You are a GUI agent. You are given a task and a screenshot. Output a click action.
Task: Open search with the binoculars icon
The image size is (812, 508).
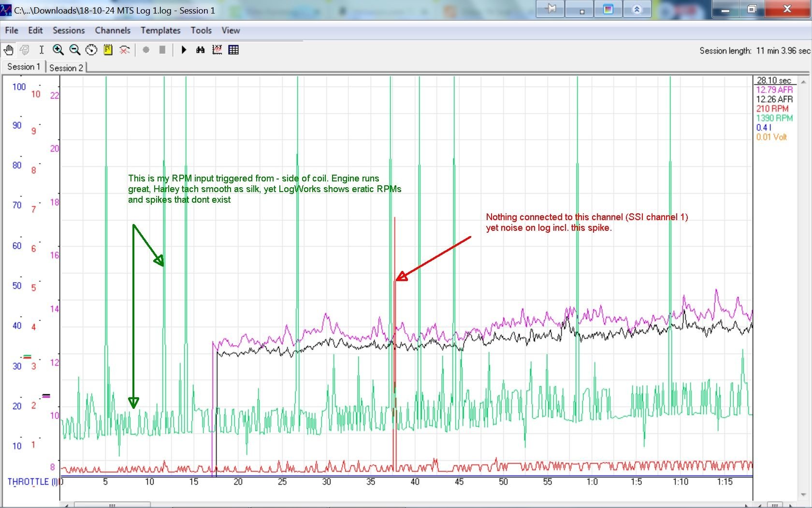[x=200, y=50]
